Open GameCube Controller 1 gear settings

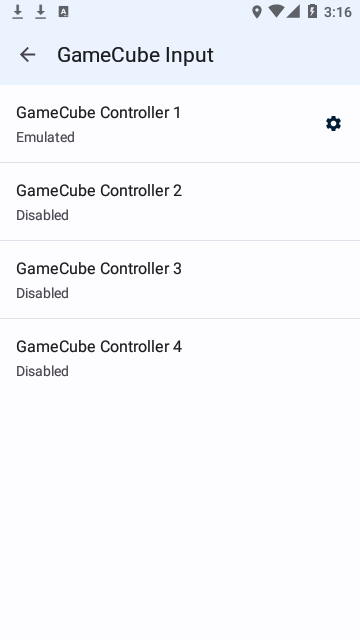[333, 124]
